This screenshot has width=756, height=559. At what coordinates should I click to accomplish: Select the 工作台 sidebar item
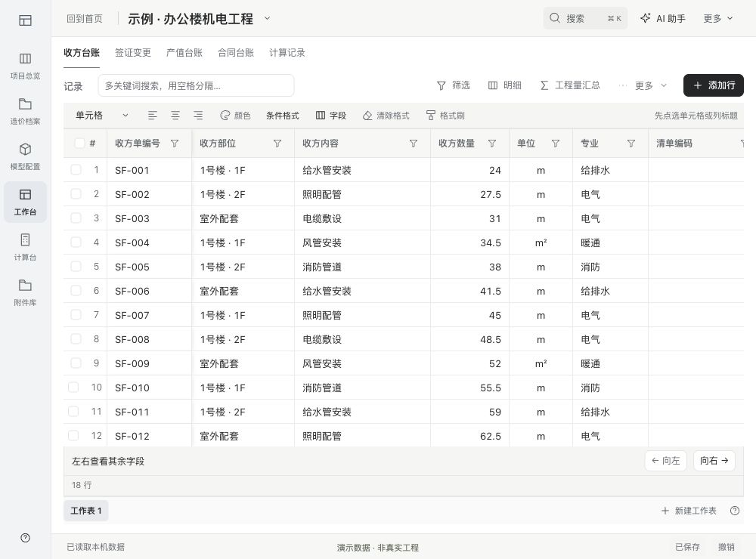[25, 202]
